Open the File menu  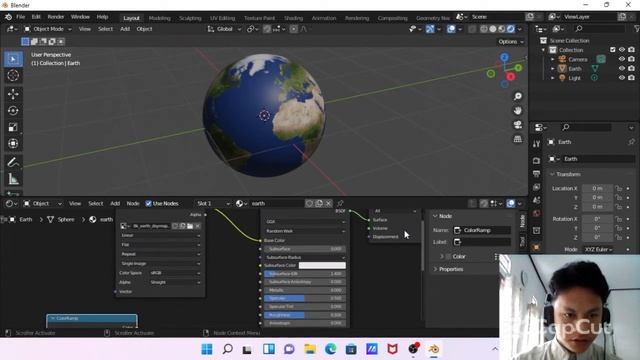click(x=20, y=17)
